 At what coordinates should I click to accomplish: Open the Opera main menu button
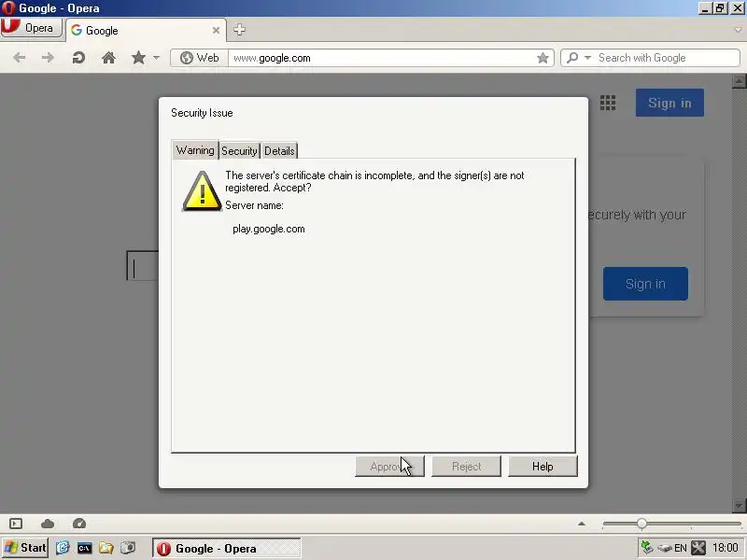pos(32,28)
